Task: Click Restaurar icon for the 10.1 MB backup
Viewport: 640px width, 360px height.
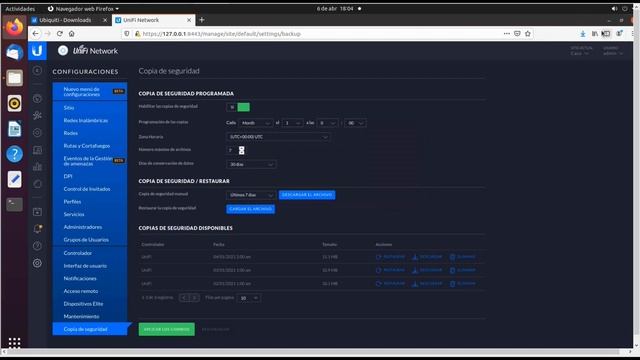Action: 378,284
